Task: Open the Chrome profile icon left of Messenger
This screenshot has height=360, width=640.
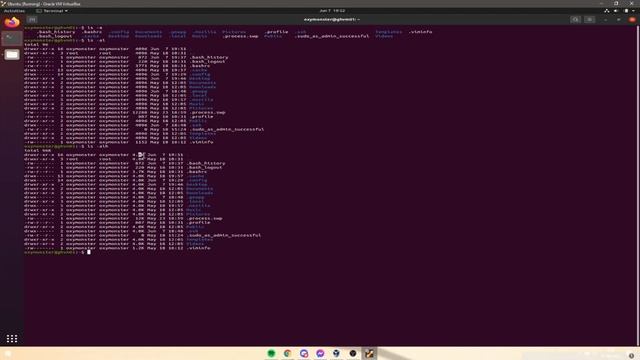Action: tap(304, 353)
